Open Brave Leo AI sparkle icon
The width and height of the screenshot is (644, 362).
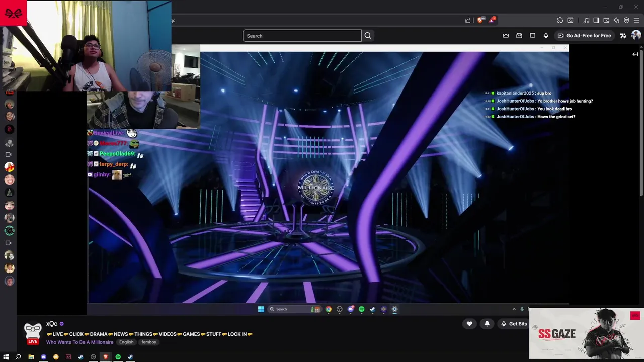pyautogui.click(x=616, y=20)
